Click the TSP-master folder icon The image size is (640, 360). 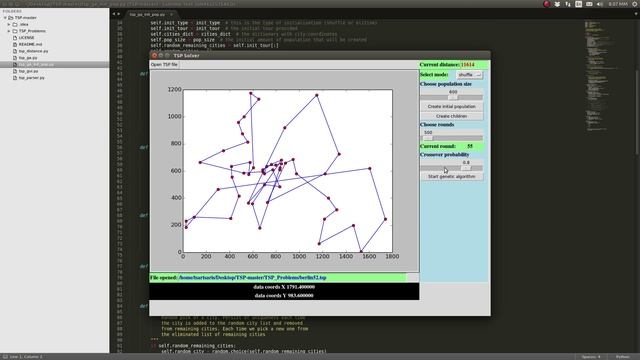coord(11,18)
